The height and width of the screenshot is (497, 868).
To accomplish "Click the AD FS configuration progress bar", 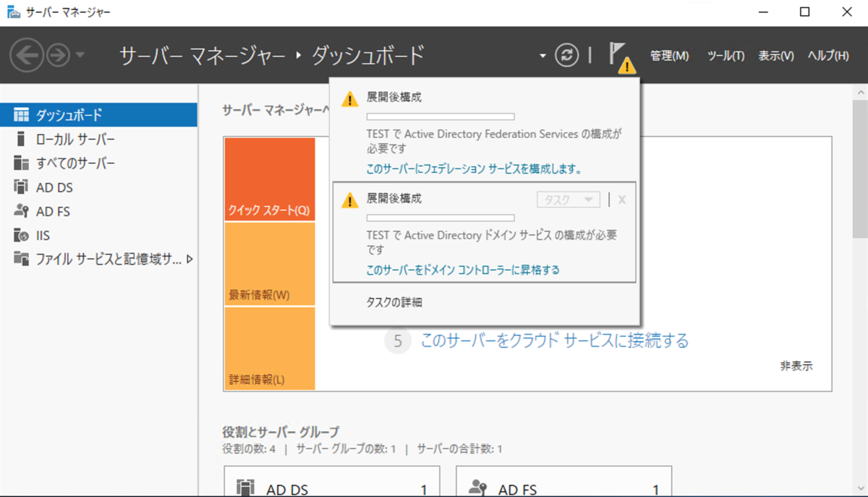I will tap(443, 116).
